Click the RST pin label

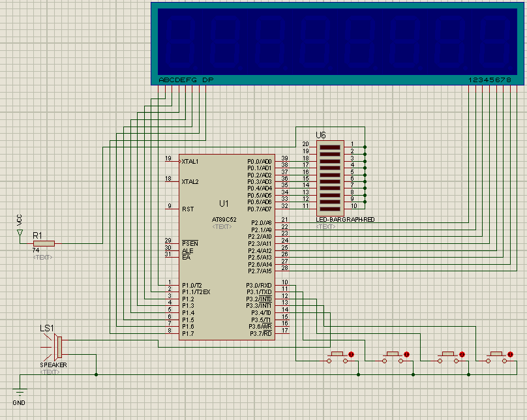tap(188, 209)
